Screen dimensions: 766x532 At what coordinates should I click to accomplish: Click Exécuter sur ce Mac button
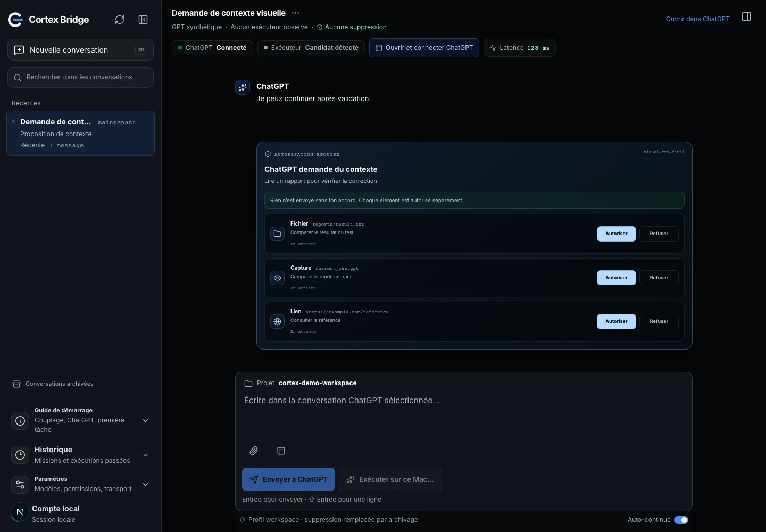point(390,479)
